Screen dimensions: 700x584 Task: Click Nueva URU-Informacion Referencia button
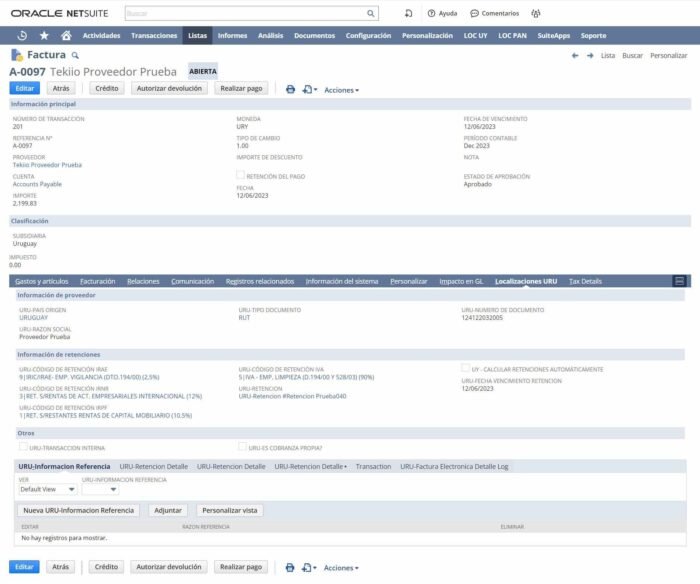[79, 510]
